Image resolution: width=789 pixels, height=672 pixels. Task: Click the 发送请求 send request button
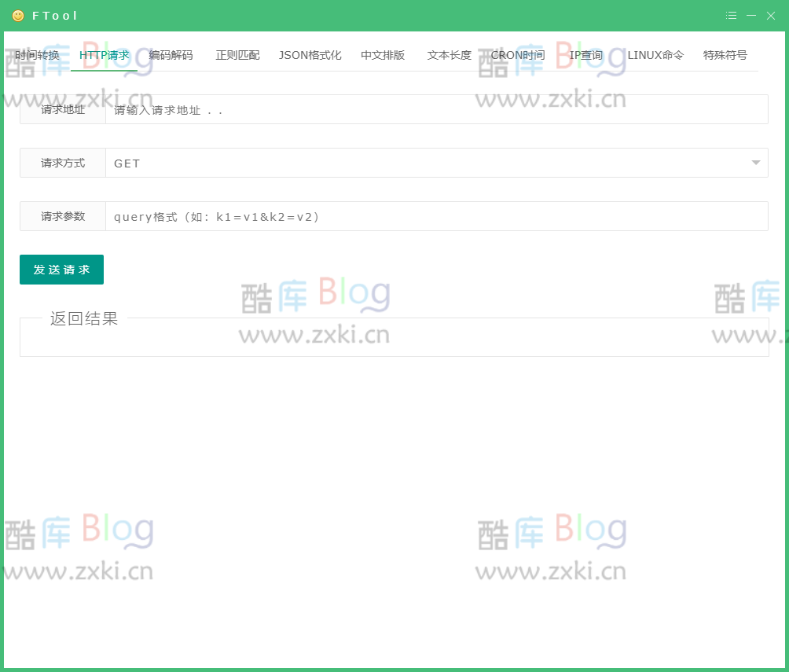pos(61,269)
